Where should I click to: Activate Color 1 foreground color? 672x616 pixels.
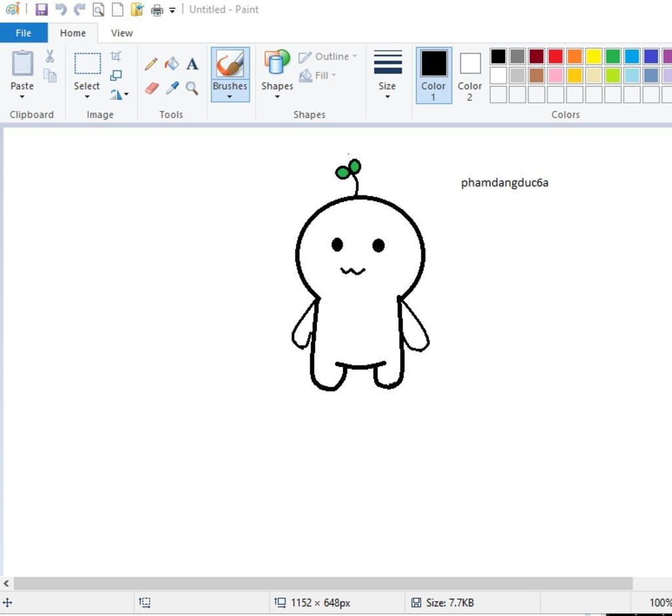434,75
